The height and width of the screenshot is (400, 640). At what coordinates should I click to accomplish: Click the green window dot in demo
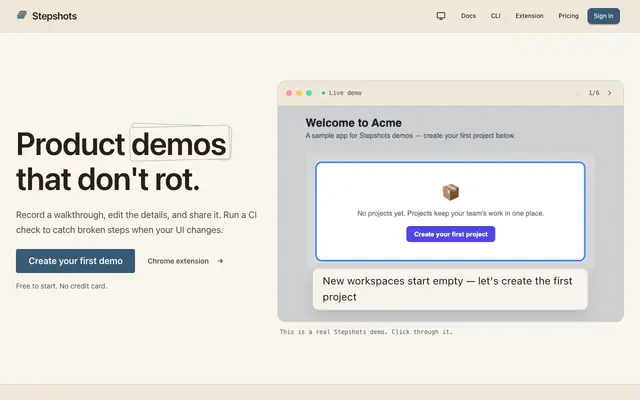pyautogui.click(x=309, y=93)
